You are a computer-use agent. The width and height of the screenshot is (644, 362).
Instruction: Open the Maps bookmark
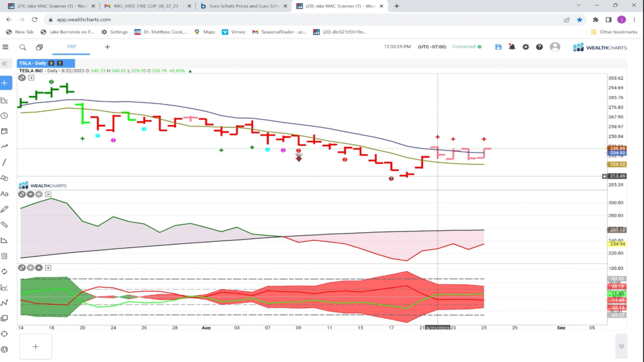tap(205, 32)
